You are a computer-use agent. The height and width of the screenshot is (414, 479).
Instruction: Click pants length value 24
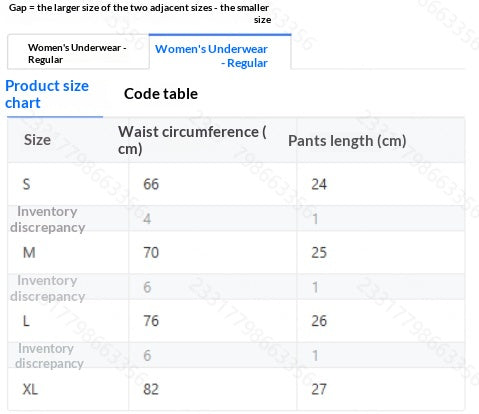tap(319, 184)
